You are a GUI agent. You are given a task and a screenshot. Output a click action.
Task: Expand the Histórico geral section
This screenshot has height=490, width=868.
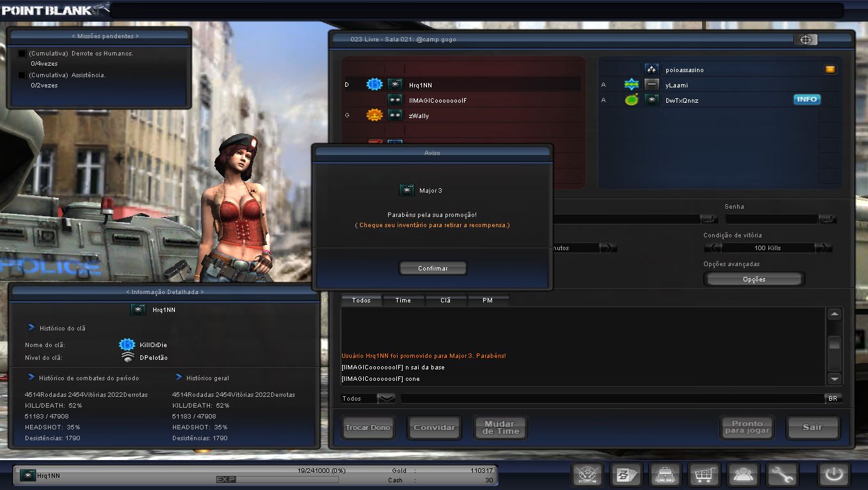179,377
